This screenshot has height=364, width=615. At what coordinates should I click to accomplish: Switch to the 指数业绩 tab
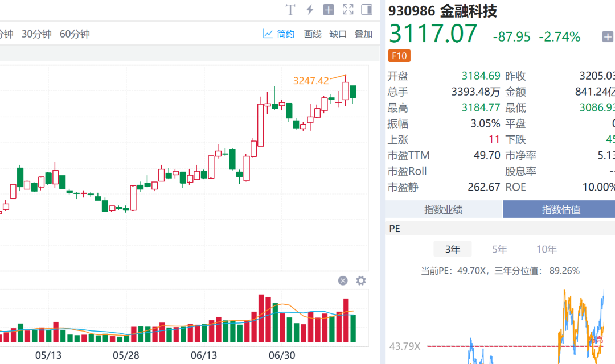444,209
